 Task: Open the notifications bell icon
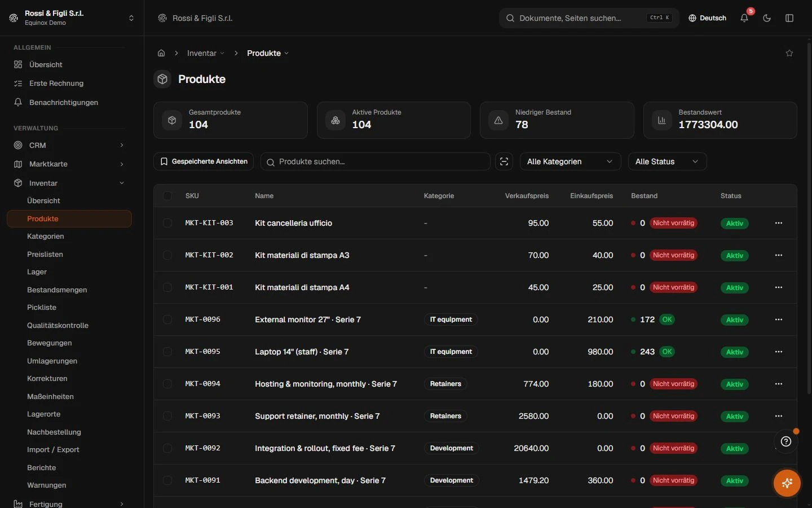point(744,18)
